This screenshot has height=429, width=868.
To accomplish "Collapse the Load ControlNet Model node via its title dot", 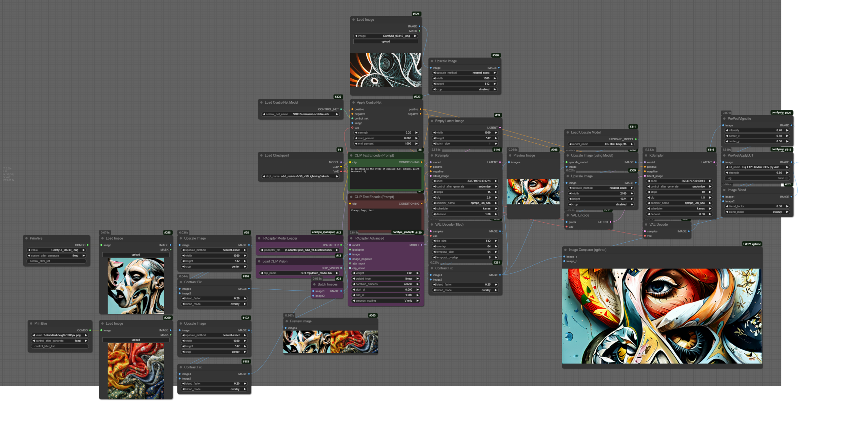I will point(261,102).
